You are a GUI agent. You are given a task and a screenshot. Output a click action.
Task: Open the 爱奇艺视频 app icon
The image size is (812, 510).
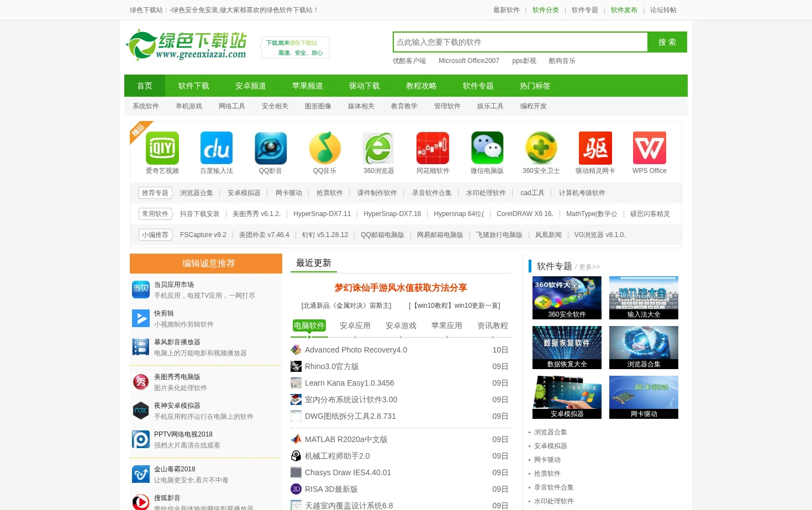[162, 148]
